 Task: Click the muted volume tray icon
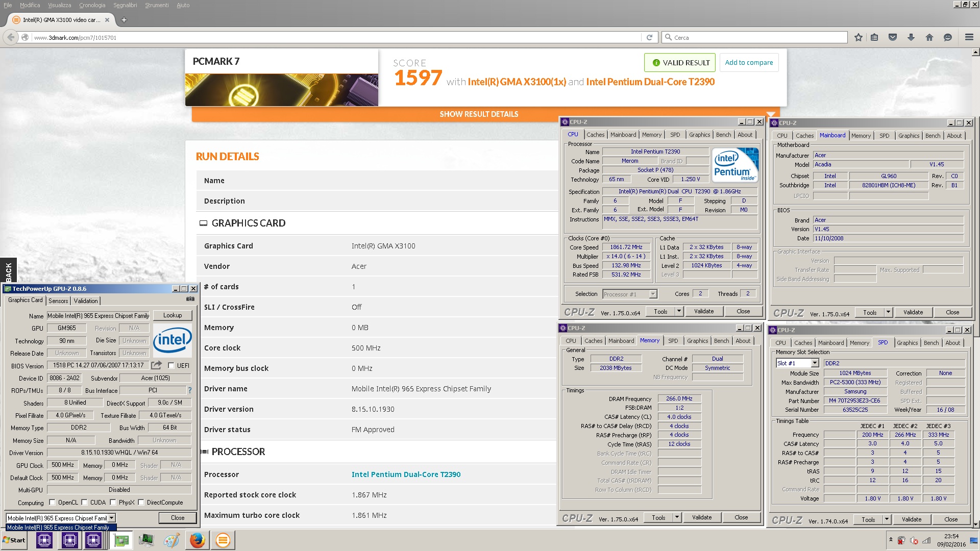914,540
